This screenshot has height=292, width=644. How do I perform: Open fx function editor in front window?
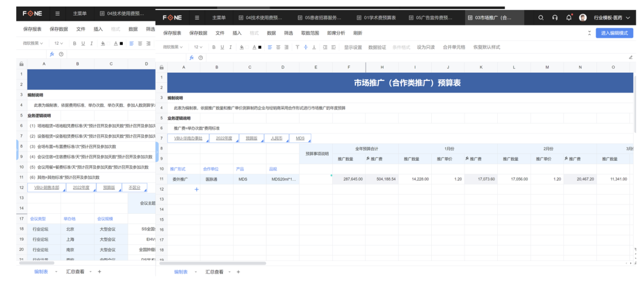191,57
